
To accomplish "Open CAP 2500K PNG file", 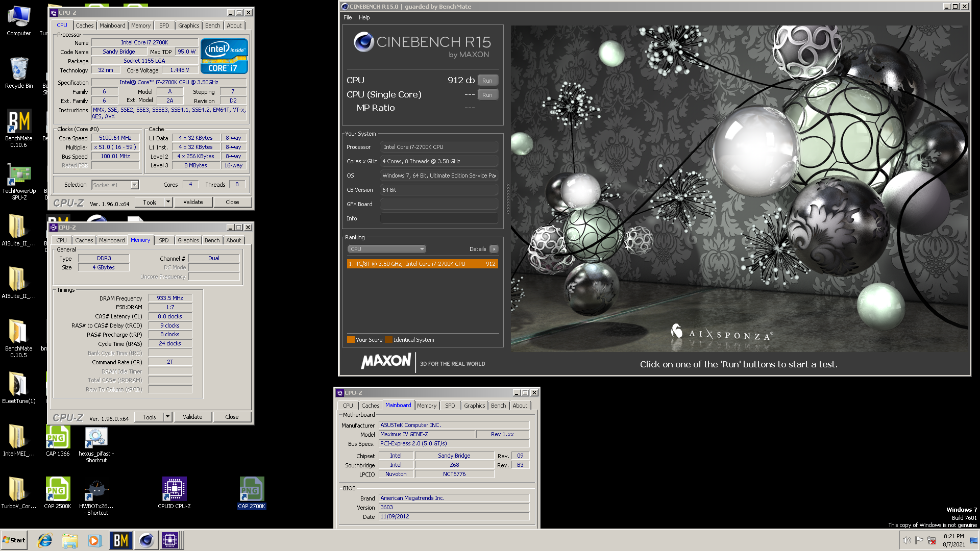I will point(58,492).
